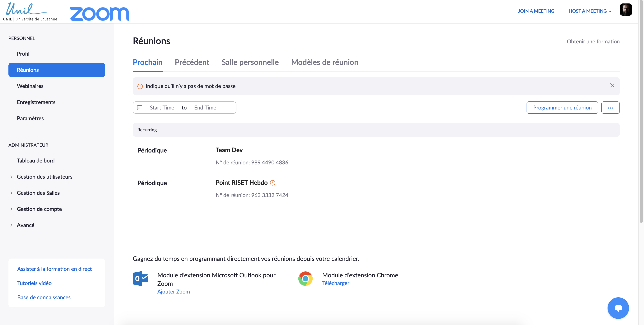Viewport: 644px width, 325px height.
Task: Switch to the Précédent tab
Action: pyautogui.click(x=192, y=62)
